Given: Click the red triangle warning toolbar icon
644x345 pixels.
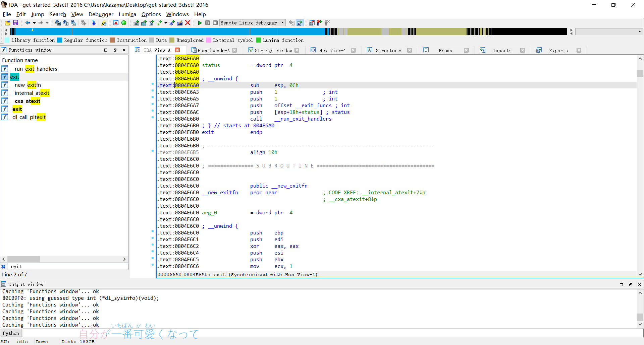Looking at the screenshot, I should [116, 23].
